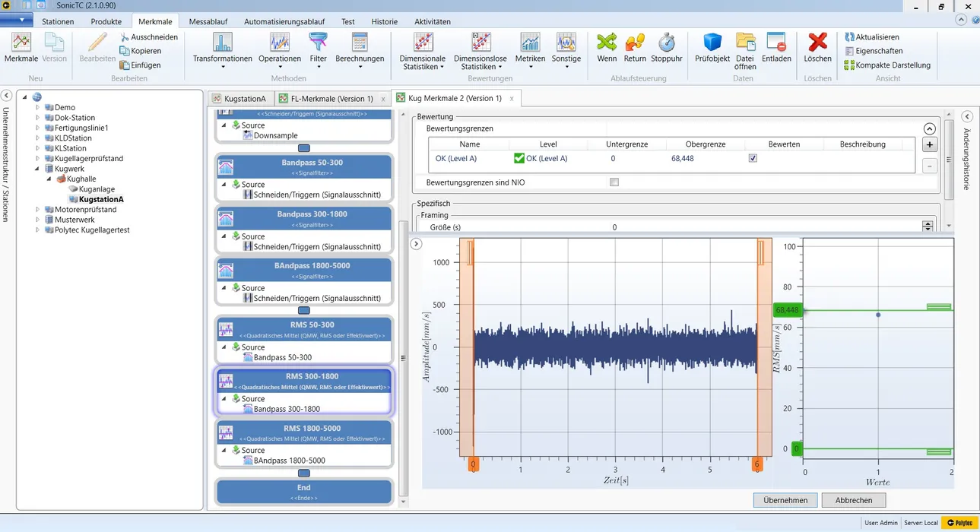Switch to the KugstationA document tab

[x=239, y=99]
